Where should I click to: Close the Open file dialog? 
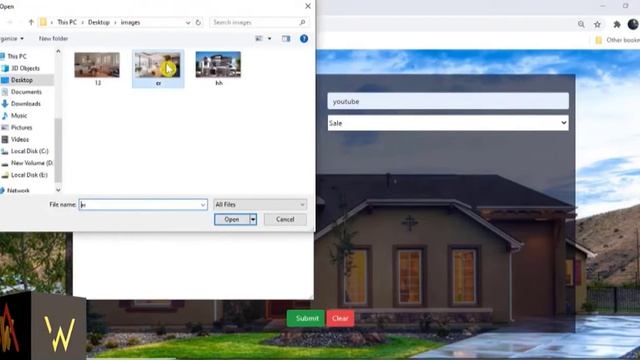[x=308, y=6]
